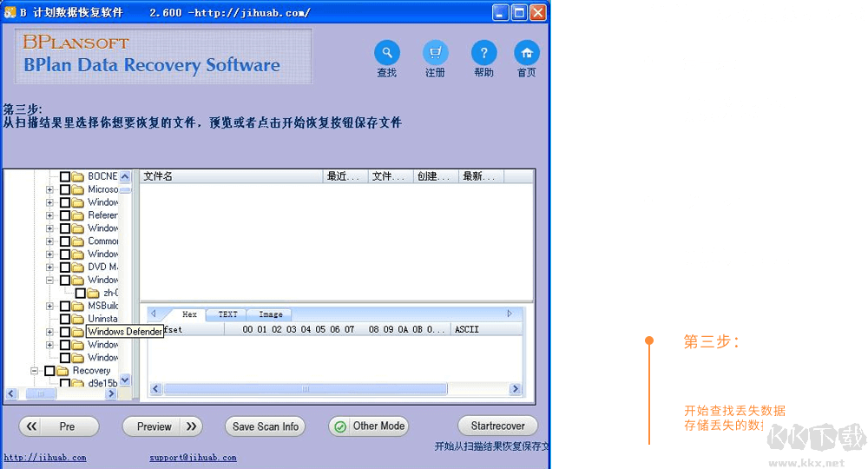Click the Startrecover button

[x=497, y=426]
